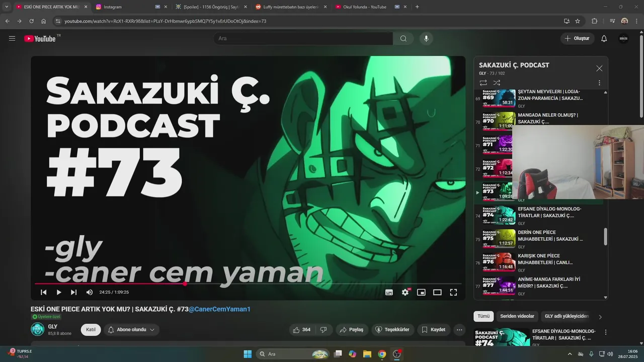Open the account avatar menu

tap(623, 39)
